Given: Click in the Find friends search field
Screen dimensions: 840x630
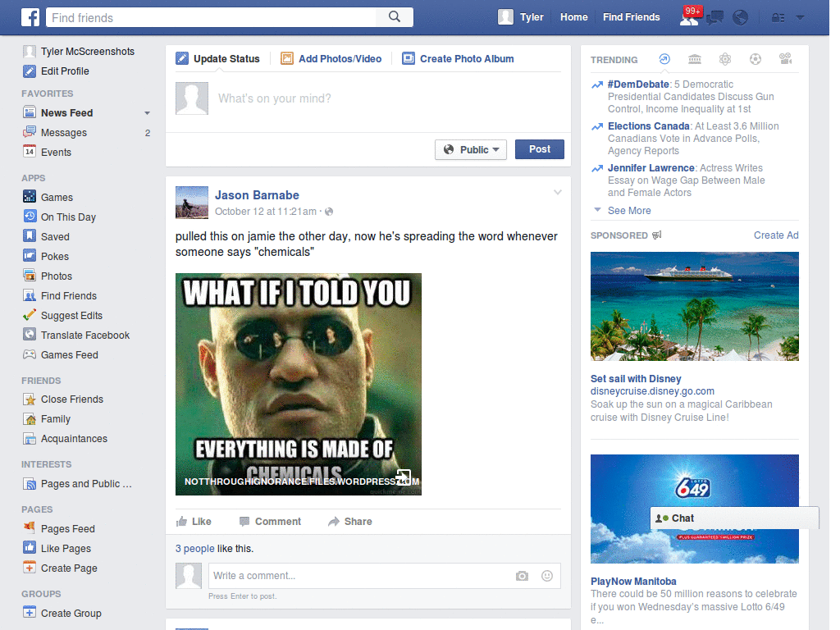Looking at the screenshot, I should pos(211,18).
